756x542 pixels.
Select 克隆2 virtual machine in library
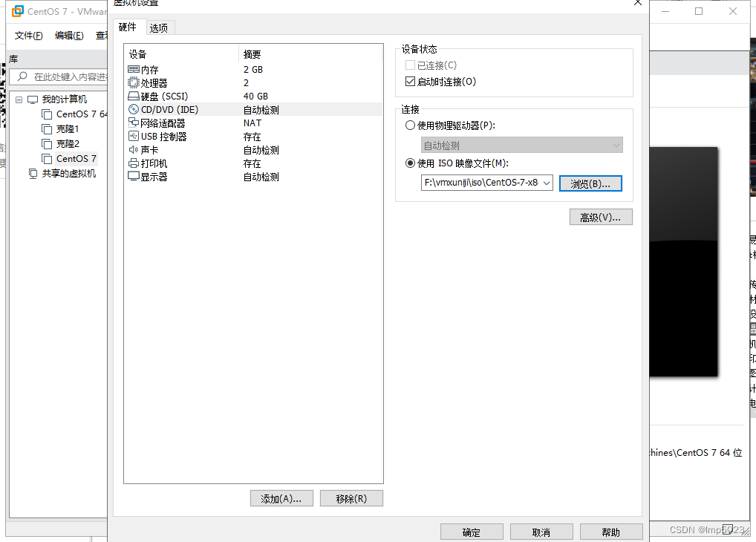(x=68, y=144)
